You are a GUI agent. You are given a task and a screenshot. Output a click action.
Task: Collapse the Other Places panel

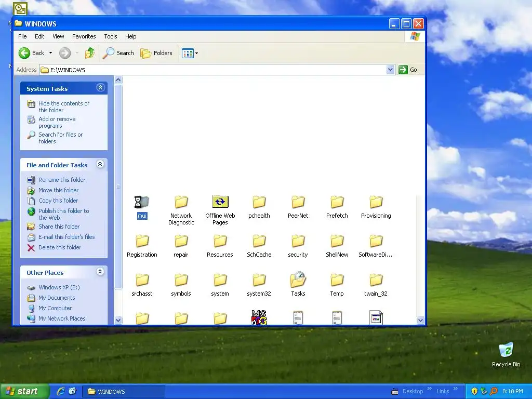click(100, 272)
